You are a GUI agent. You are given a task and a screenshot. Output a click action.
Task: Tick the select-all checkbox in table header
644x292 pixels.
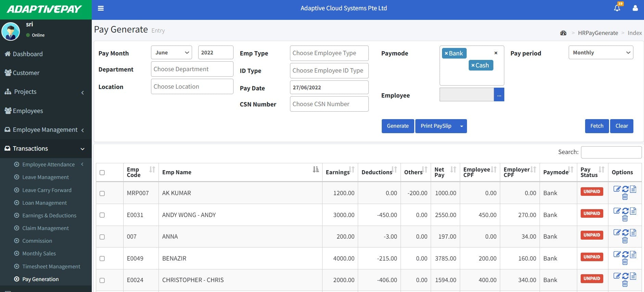102,173
